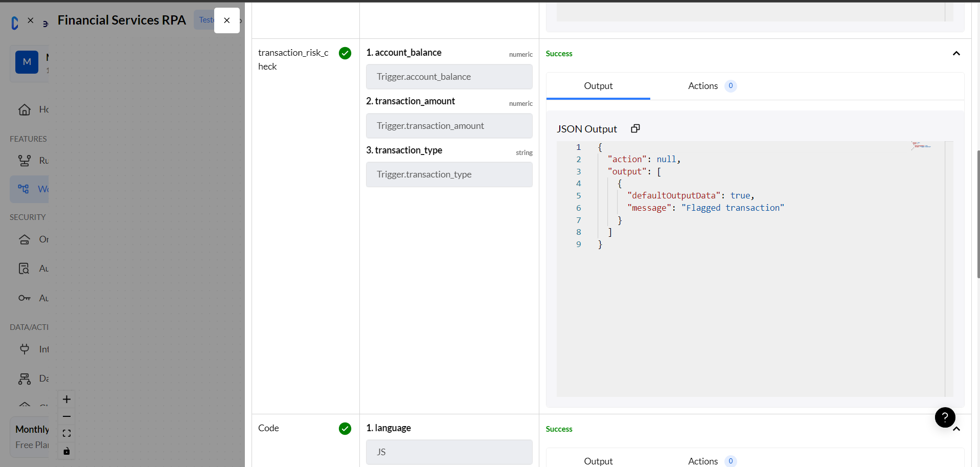
Task: Click the green success check for Code step
Action: point(345,429)
